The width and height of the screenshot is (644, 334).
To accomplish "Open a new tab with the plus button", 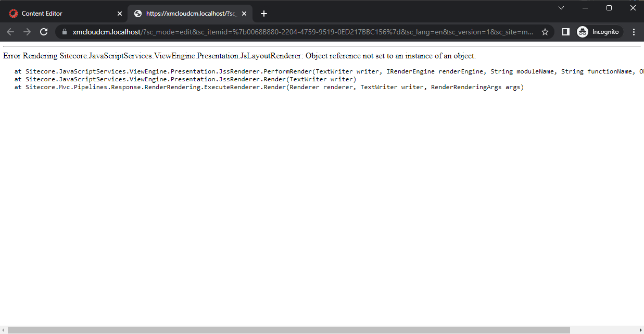I will coord(263,14).
